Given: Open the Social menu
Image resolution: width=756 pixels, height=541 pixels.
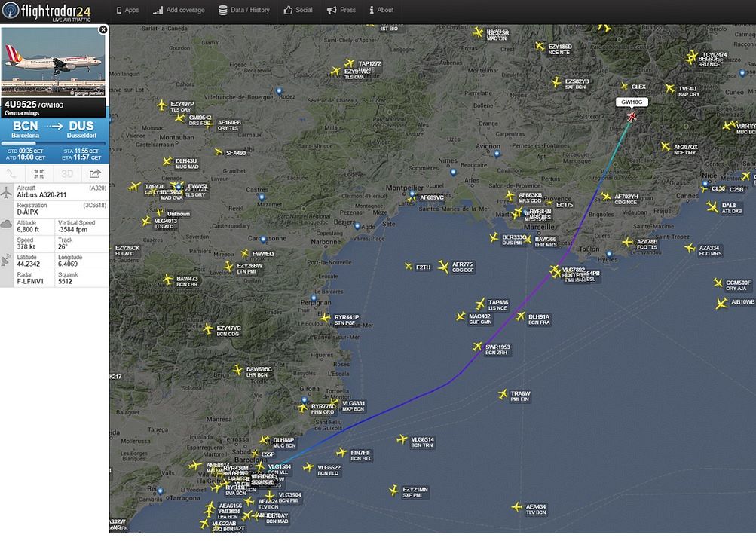Looking at the screenshot, I should pyautogui.click(x=298, y=10).
